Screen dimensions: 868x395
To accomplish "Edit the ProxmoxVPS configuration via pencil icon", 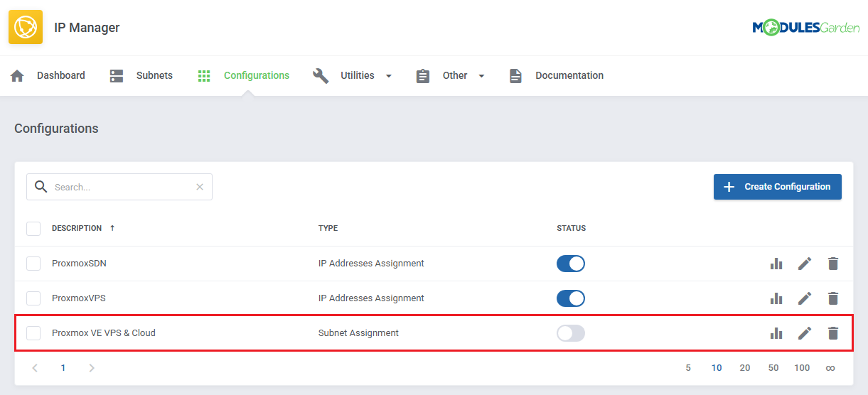I will pyautogui.click(x=805, y=298).
